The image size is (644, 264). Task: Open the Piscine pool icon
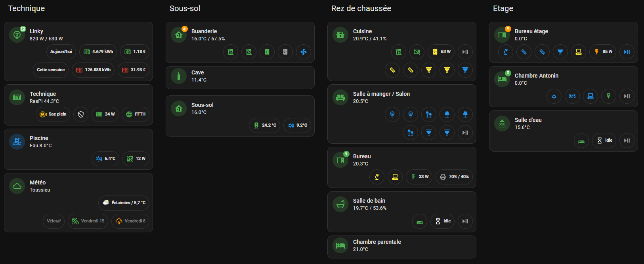click(x=17, y=141)
